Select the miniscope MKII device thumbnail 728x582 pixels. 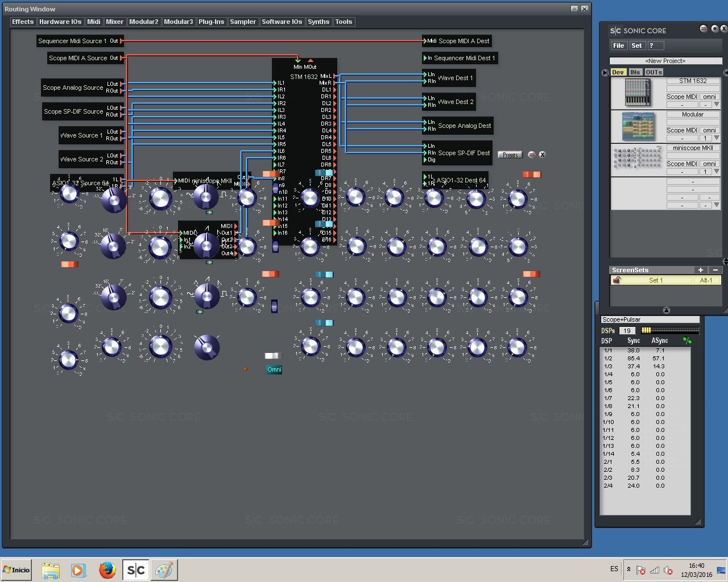[638, 159]
